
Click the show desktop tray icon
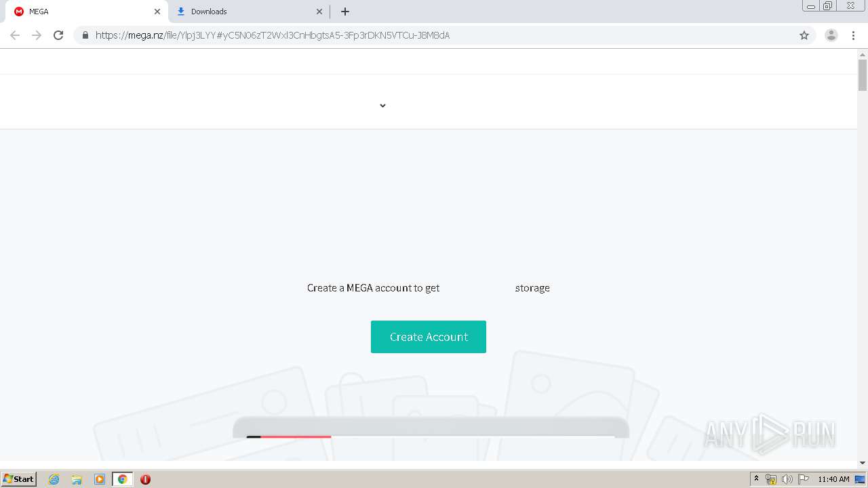[x=860, y=479]
